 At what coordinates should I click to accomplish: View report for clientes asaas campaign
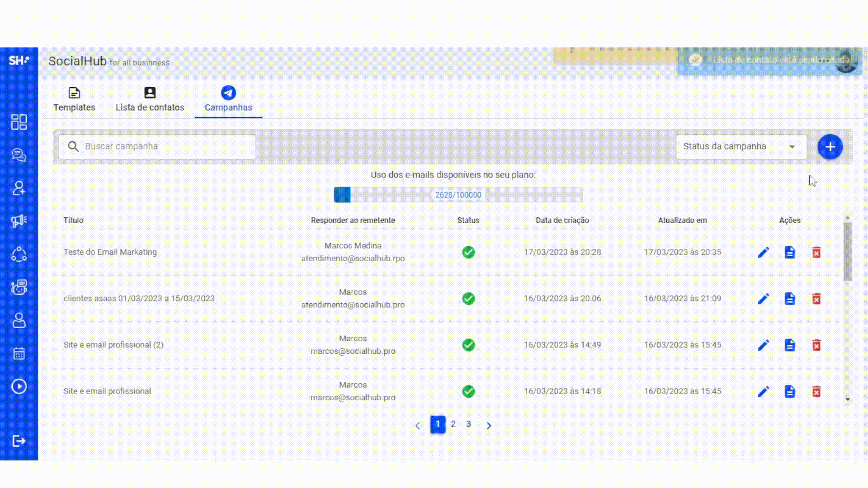[790, 298]
